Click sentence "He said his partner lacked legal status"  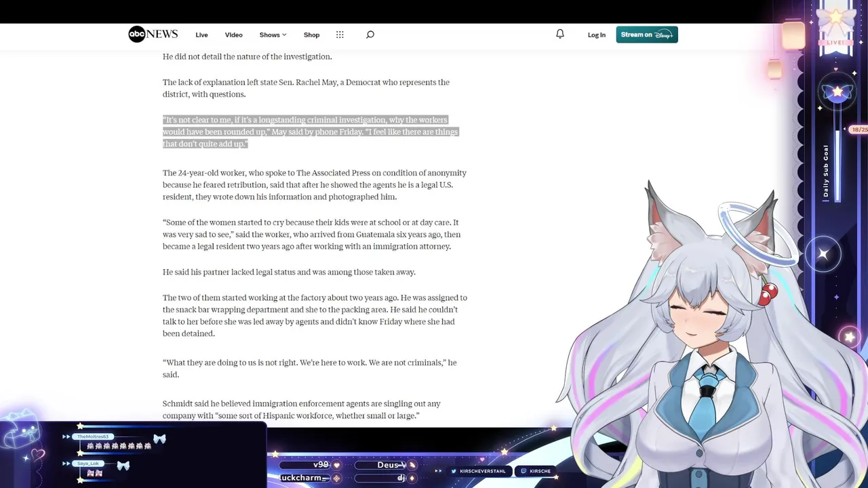[289, 272]
